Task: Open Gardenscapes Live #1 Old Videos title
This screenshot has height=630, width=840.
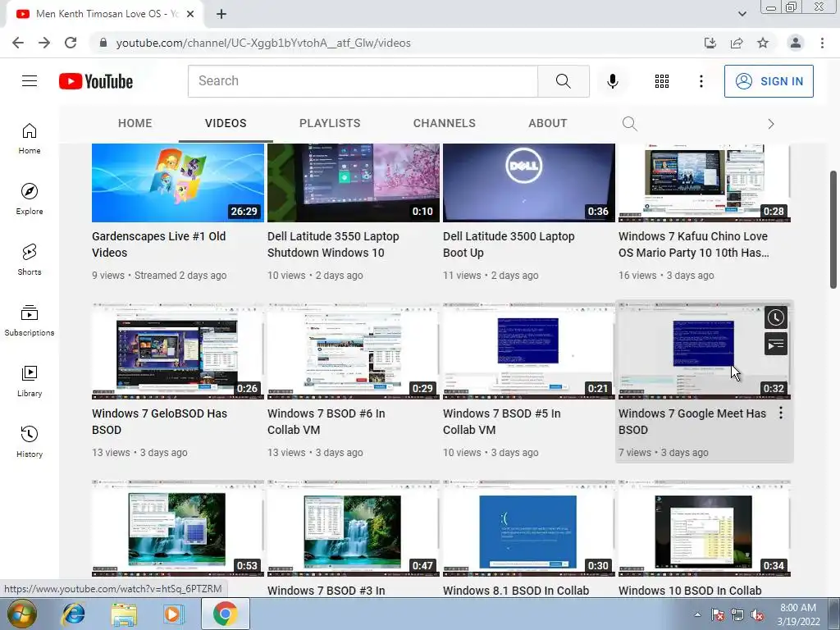Action: coord(158,244)
